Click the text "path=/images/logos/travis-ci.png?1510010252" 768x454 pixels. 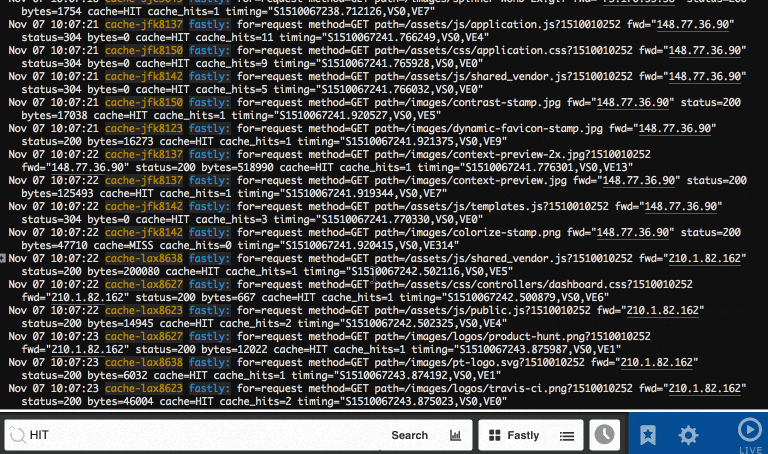click(x=504, y=388)
